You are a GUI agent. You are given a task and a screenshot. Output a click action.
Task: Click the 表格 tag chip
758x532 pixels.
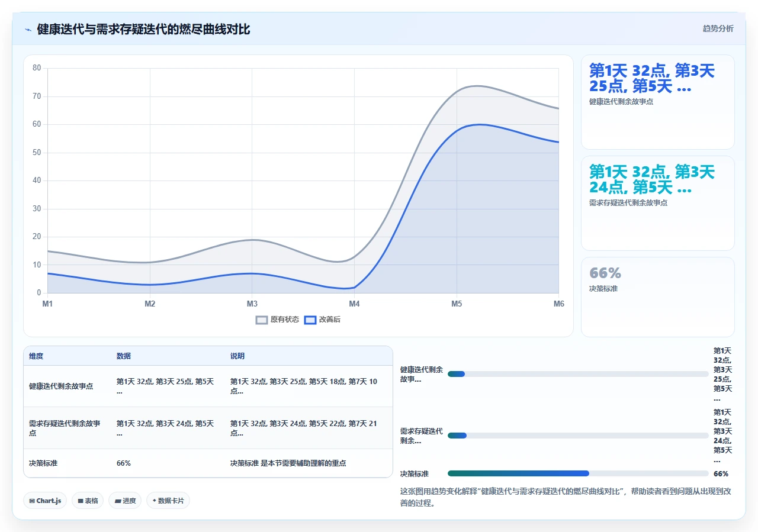pyautogui.click(x=88, y=501)
